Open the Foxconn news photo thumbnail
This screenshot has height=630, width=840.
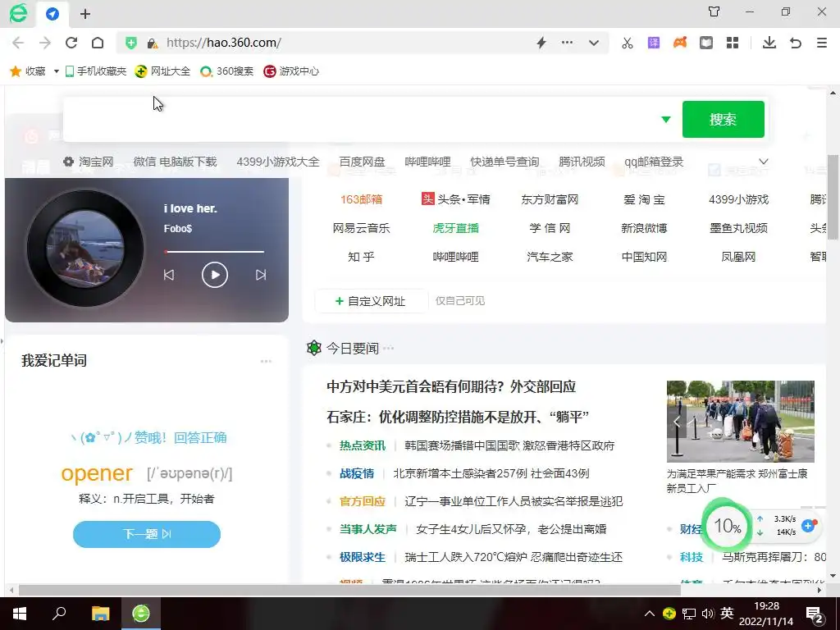click(x=741, y=422)
